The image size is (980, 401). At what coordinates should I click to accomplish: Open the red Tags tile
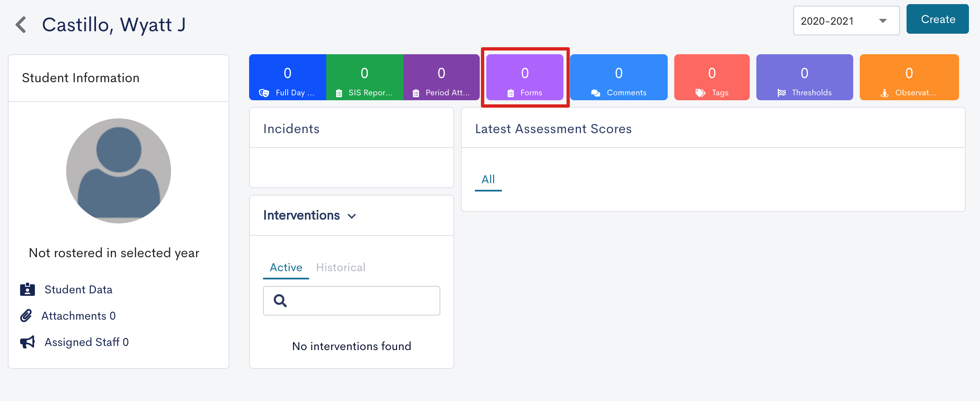712,77
